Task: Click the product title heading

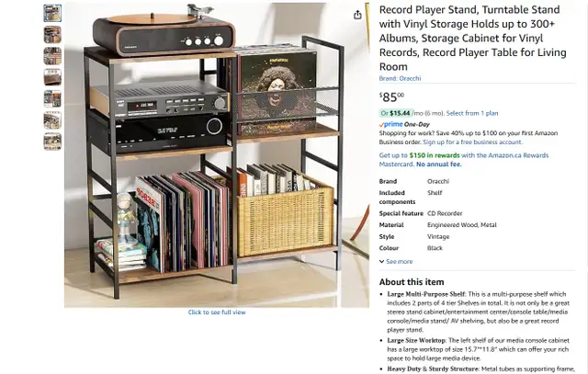Action: (x=472, y=38)
